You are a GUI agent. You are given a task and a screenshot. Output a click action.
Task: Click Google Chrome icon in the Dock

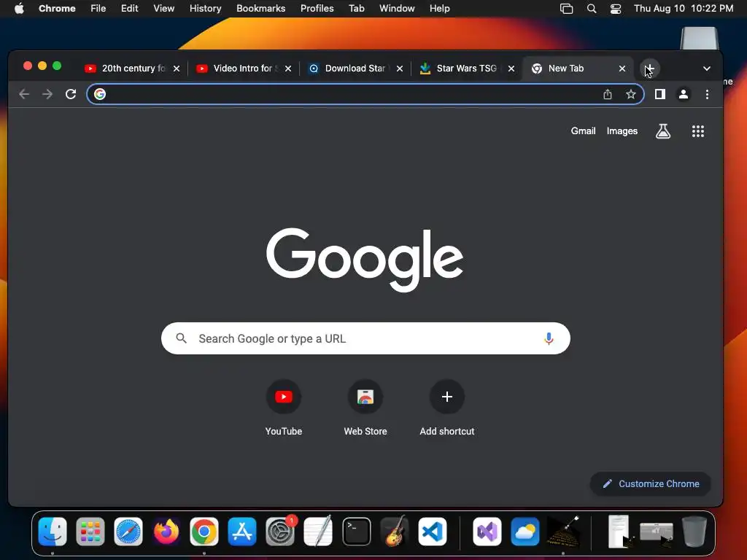[204, 532]
